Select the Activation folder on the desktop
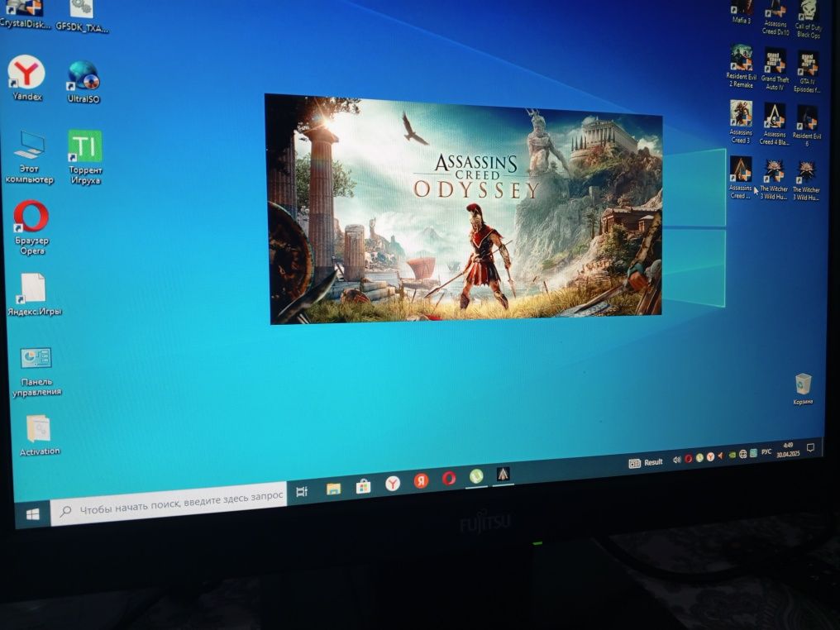 pyautogui.click(x=39, y=436)
